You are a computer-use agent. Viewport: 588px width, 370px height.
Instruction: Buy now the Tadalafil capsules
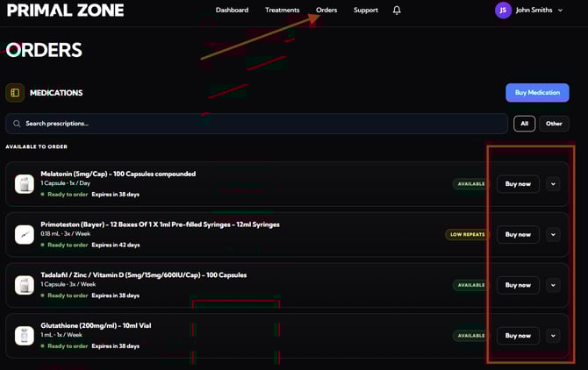[x=518, y=285]
